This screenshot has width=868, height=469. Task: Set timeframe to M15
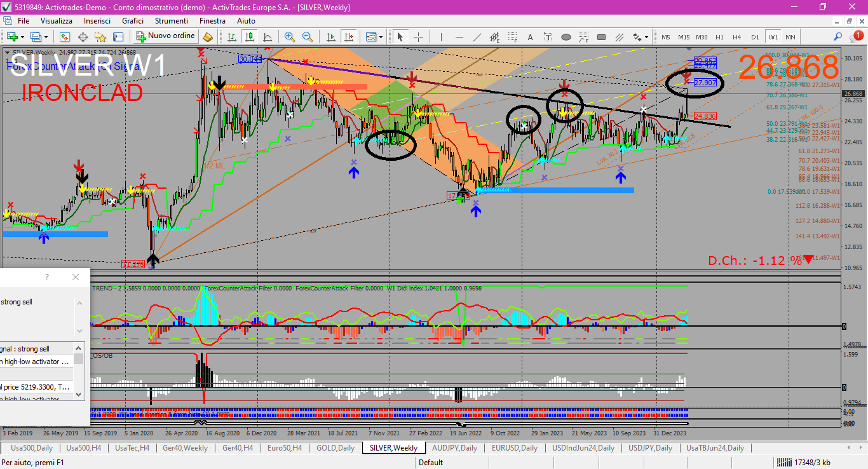[684, 37]
